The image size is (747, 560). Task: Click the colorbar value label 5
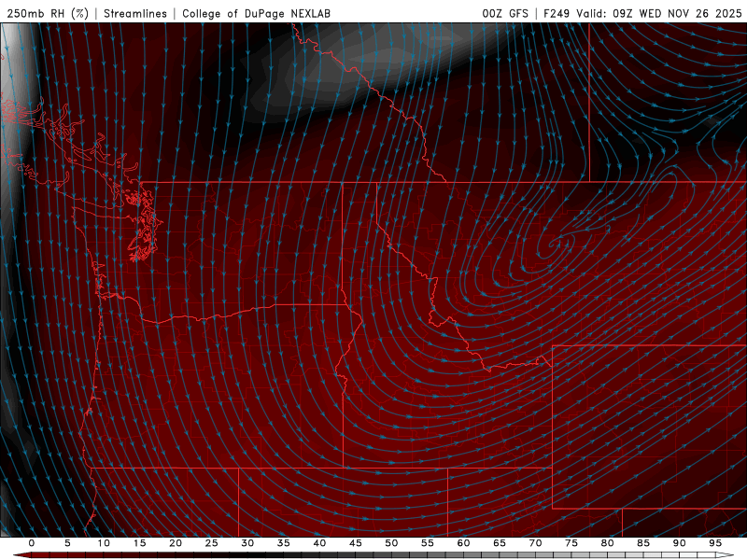click(67, 543)
